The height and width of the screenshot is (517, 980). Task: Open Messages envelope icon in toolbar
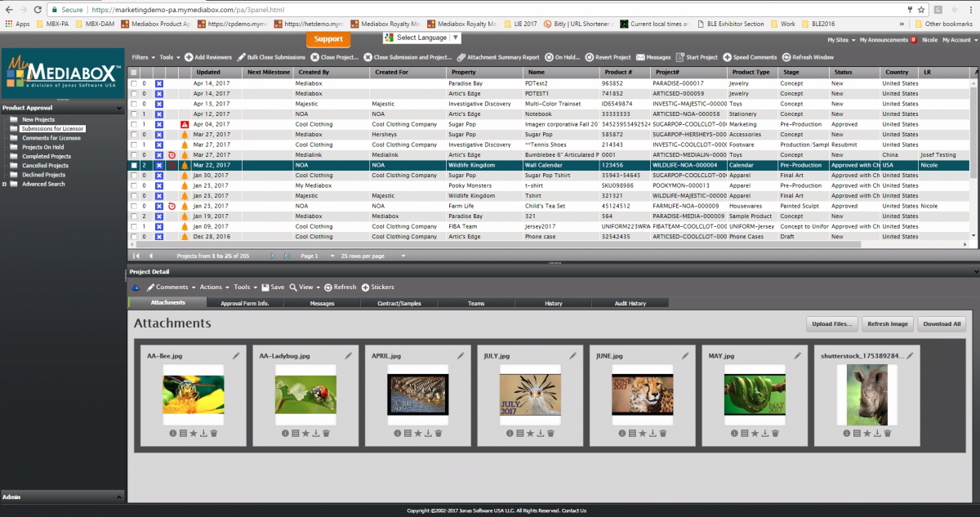point(640,58)
